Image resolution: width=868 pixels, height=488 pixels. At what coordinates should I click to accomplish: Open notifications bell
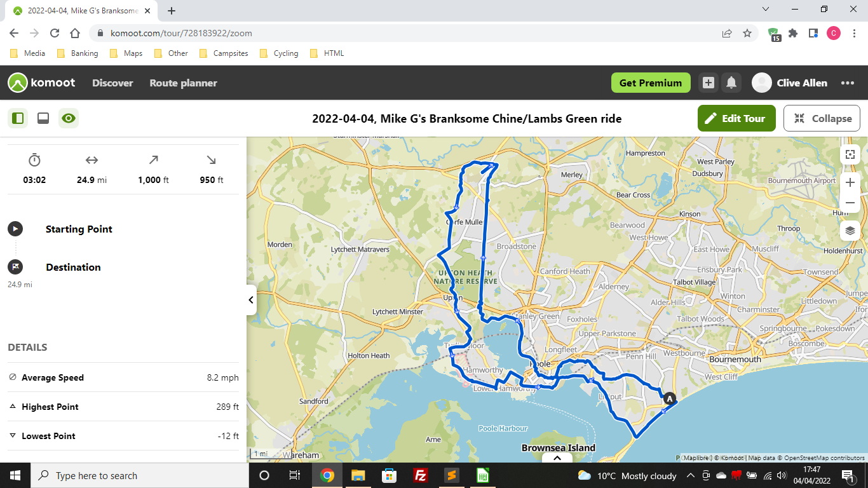tap(731, 83)
